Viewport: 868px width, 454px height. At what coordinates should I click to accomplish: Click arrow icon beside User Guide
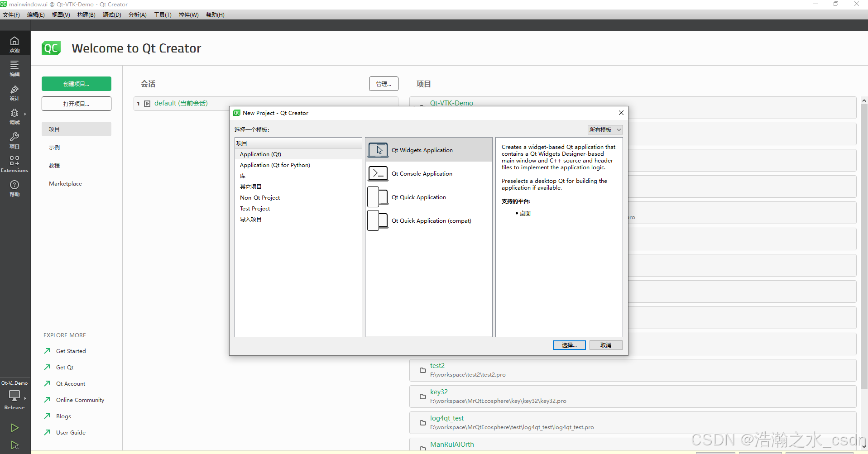tap(47, 432)
